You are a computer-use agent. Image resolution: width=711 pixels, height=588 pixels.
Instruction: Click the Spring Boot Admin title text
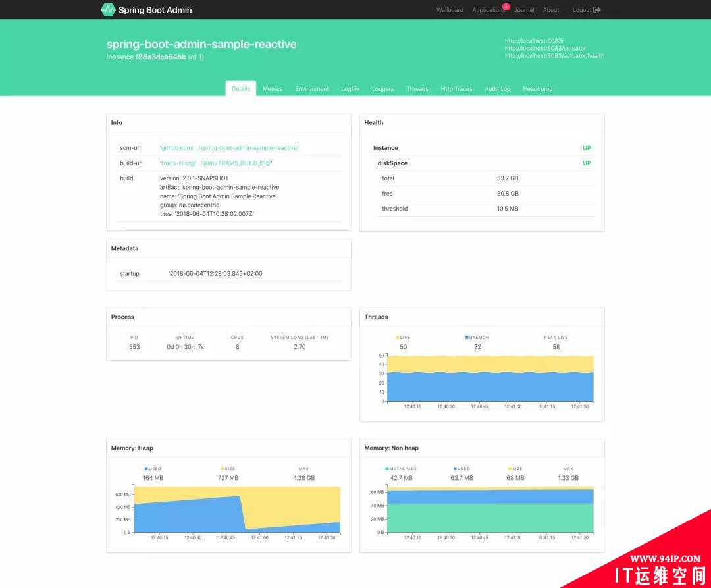pyautogui.click(x=155, y=10)
